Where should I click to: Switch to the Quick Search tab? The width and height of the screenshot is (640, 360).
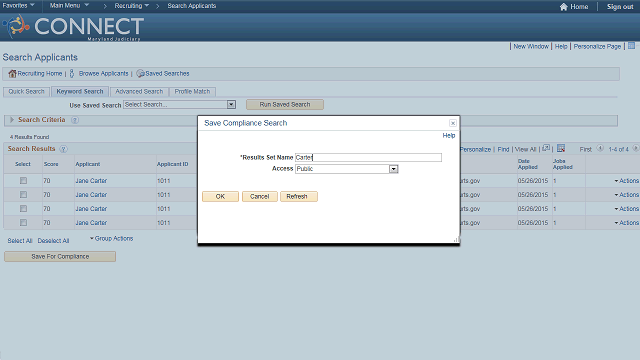click(x=27, y=91)
